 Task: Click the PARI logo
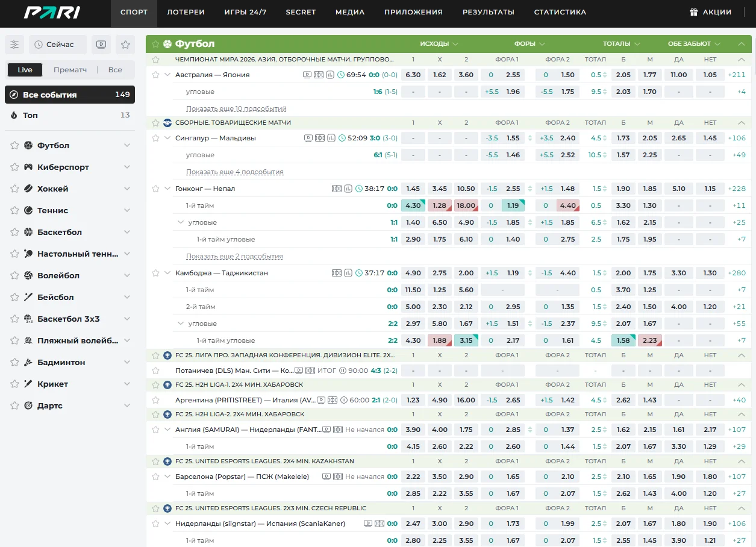point(52,12)
